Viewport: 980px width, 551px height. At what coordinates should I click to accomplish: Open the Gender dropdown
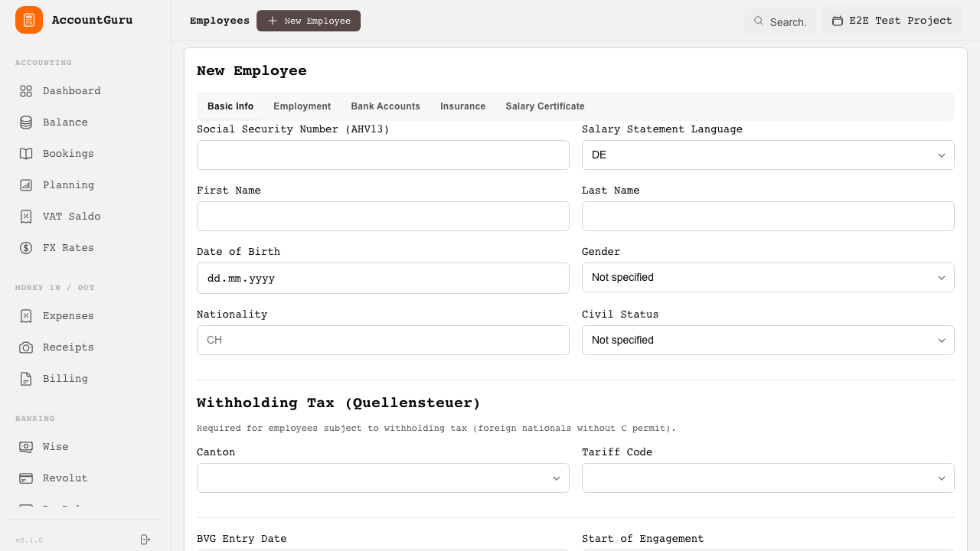tap(767, 278)
